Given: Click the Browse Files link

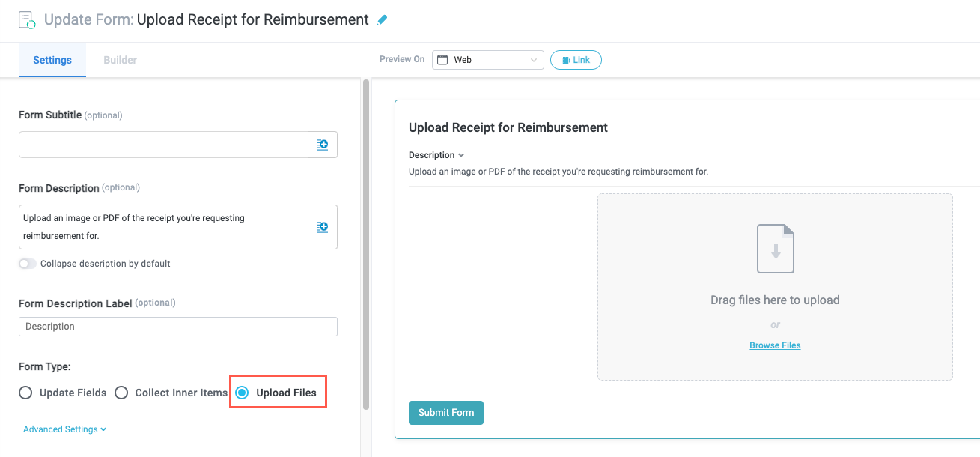Looking at the screenshot, I should click(775, 345).
